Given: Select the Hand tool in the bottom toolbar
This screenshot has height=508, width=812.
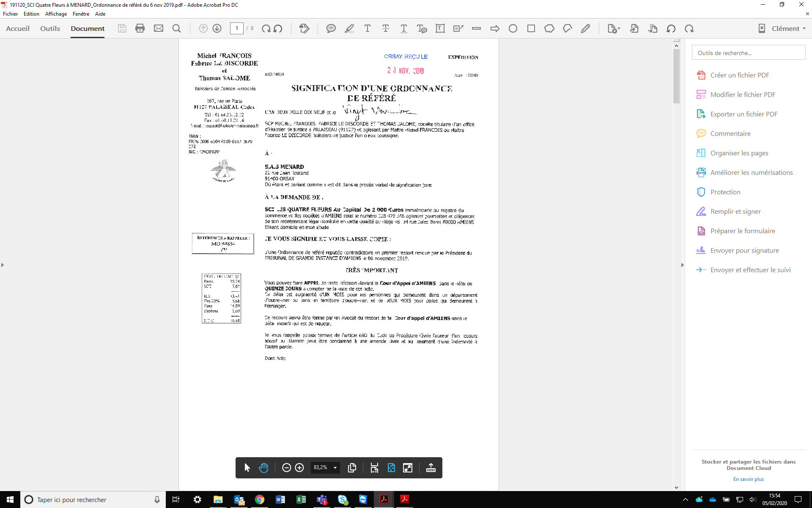Looking at the screenshot, I should click(264, 468).
